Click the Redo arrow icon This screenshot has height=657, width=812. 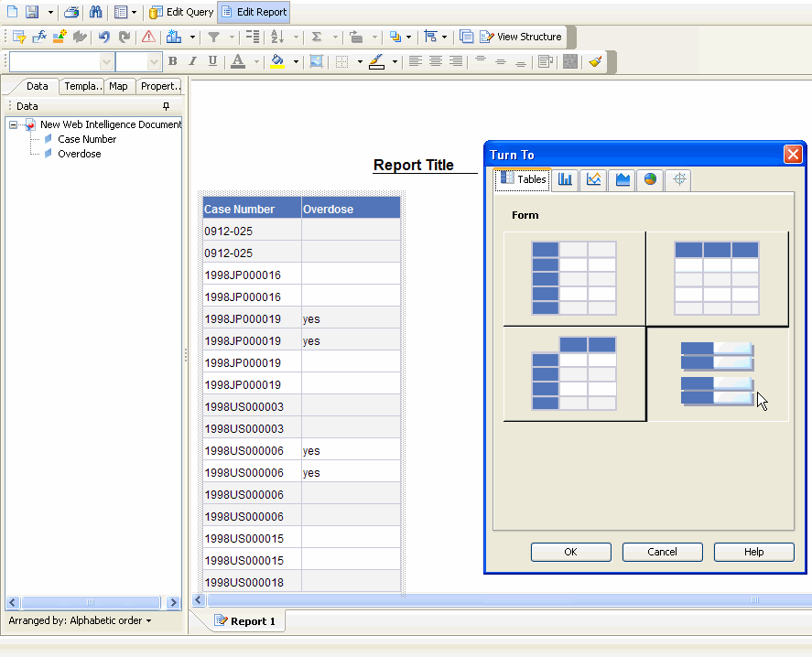point(125,37)
